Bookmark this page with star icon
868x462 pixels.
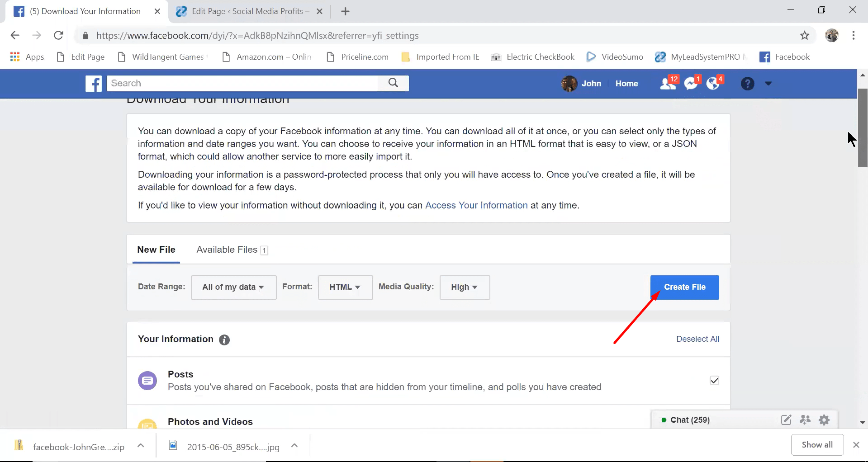click(x=805, y=35)
